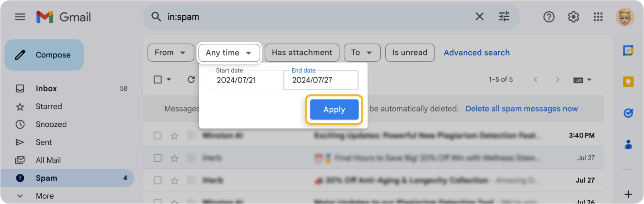Expand the More section in the sidebar

tap(45, 196)
